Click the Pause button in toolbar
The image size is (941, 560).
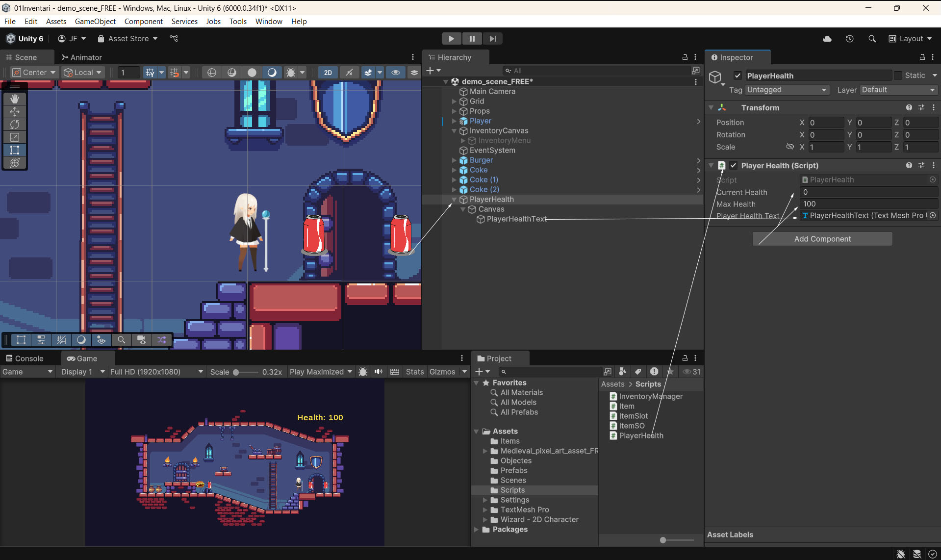472,39
